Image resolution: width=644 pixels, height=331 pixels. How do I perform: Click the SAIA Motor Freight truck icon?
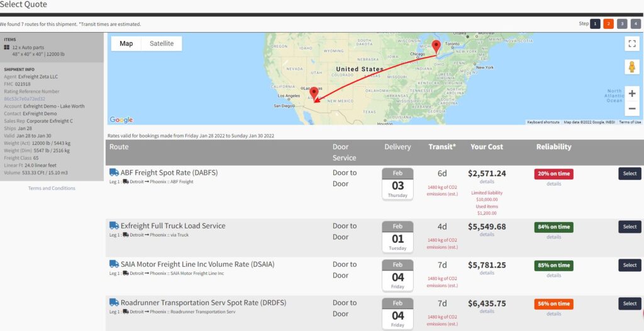click(114, 264)
